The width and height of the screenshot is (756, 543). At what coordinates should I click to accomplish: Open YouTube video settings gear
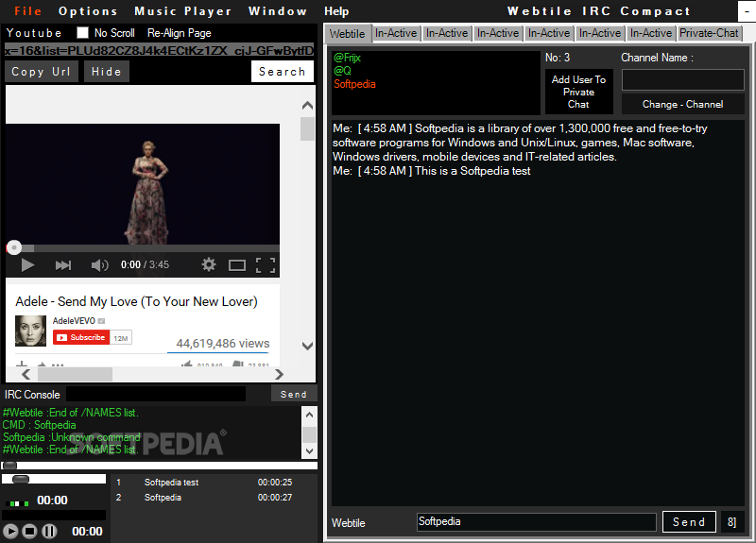point(209,264)
